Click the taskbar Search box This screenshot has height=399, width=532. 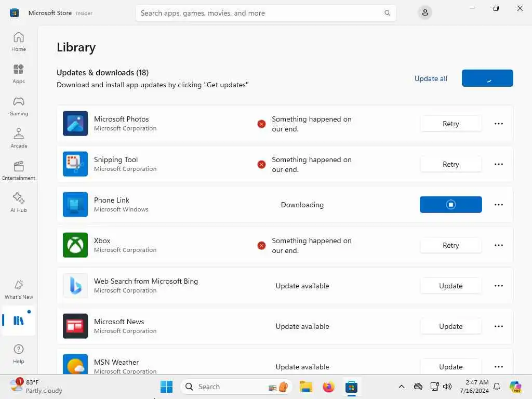click(236, 387)
